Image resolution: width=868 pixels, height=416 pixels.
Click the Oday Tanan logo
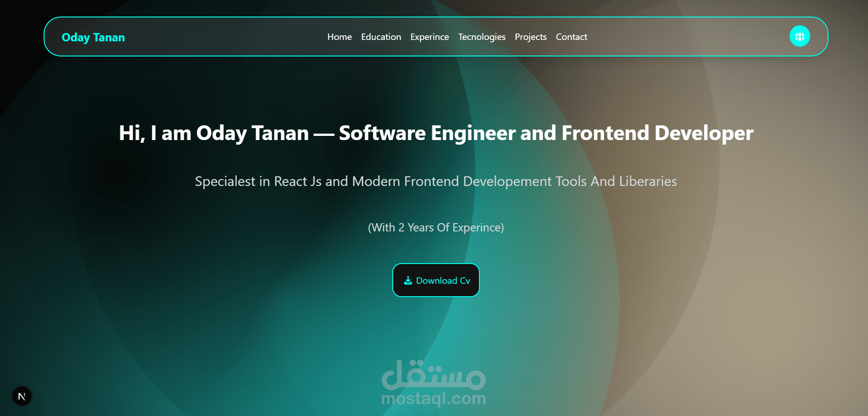tap(93, 37)
